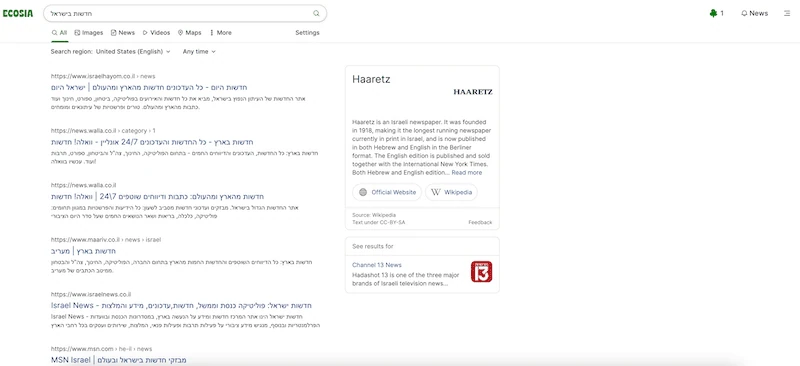
Task: Open Haaretz Official Website button
Action: tap(387, 192)
